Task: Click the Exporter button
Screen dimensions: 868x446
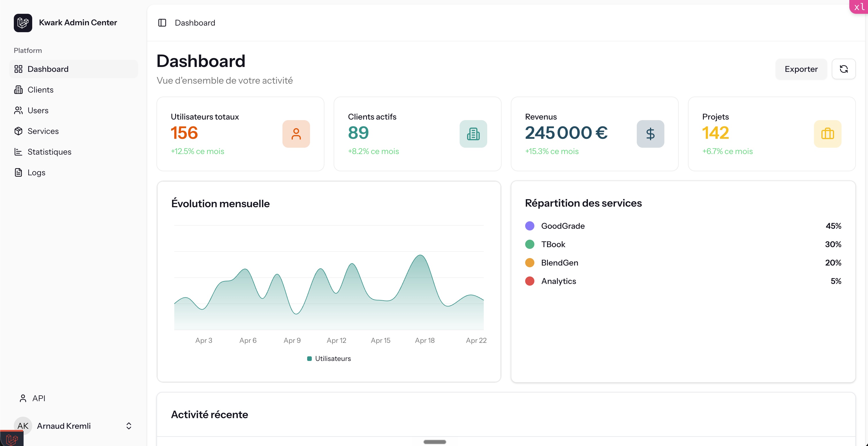Action: (x=801, y=69)
